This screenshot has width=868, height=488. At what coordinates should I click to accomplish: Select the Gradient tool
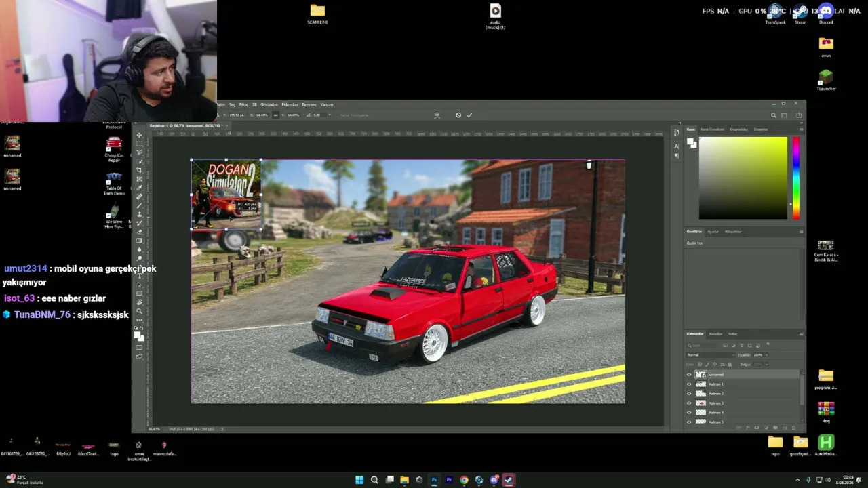tap(139, 241)
